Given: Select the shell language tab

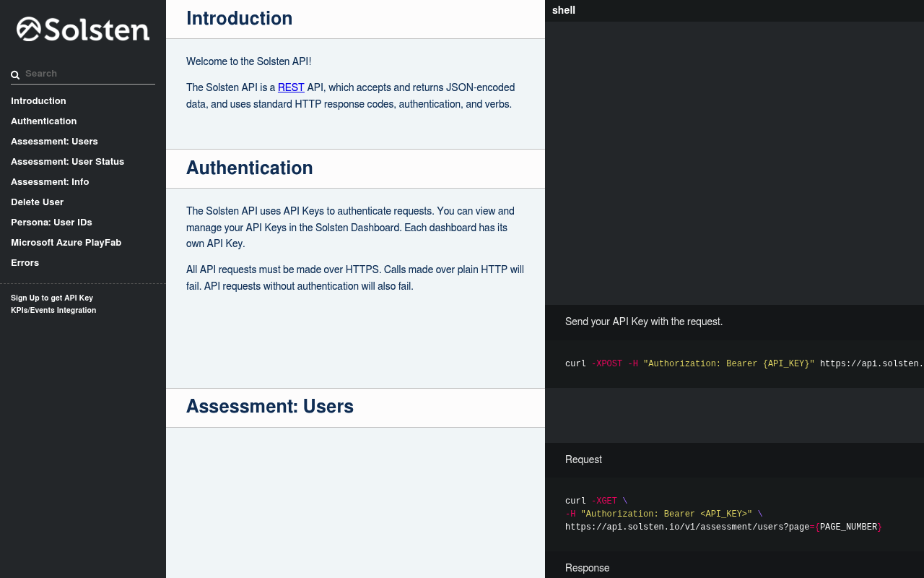Looking at the screenshot, I should [x=564, y=10].
